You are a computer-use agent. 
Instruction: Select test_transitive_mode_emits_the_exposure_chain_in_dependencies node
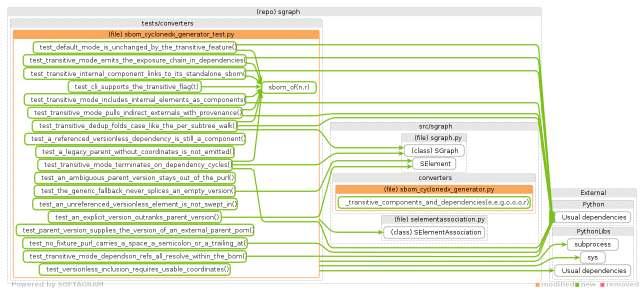135,60
